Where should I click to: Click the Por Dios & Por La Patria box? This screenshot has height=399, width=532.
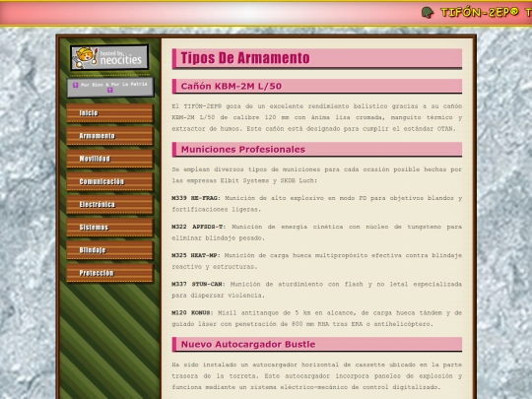pyautogui.click(x=110, y=88)
